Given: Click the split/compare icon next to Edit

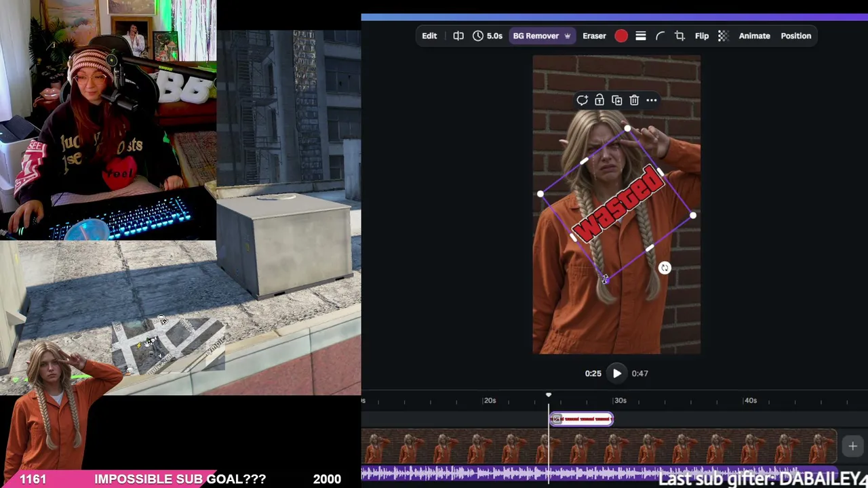Looking at the screenshot, I should coord(458,36).
